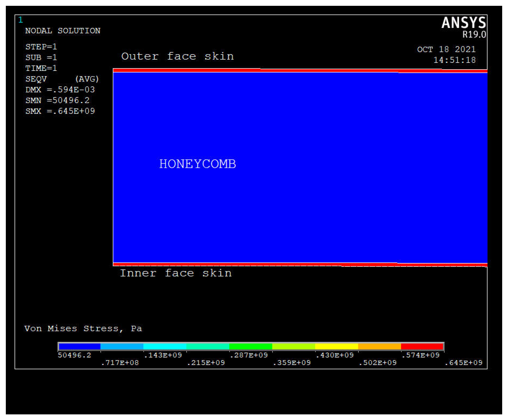Screen dimensions: 509x420
Task: Click the DMX =.594E-03 value
Action: pos(60,90)
